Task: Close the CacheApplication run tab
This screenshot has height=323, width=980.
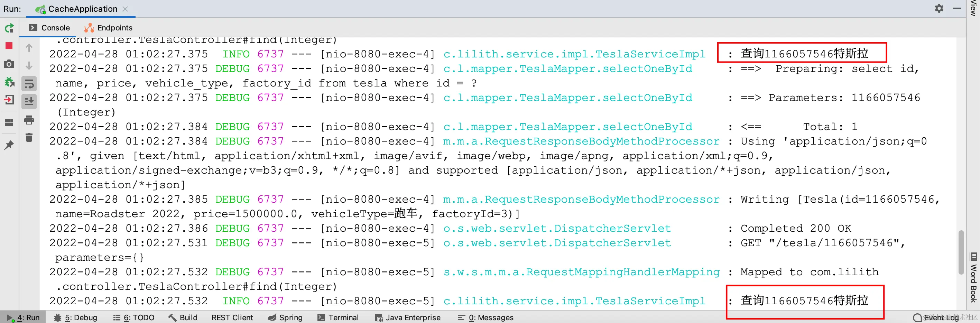Action: tap(125, 9)
